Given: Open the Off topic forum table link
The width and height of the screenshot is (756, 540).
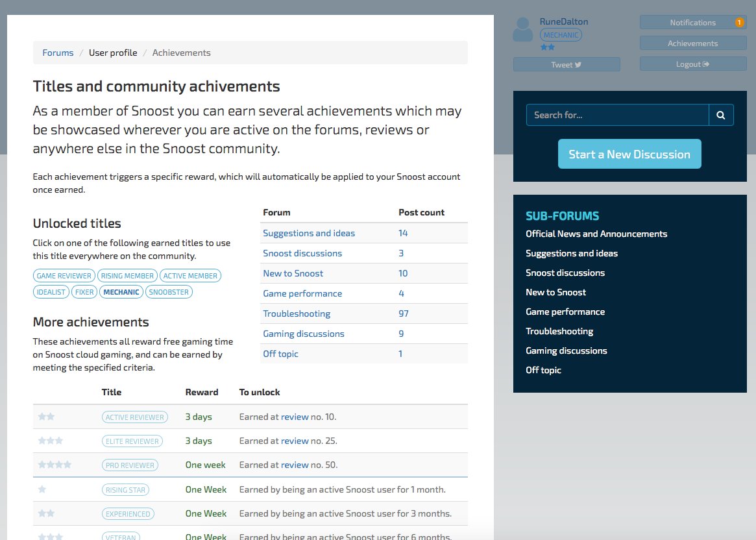Looking at the screenshot, I should pyautogui.click(x=280, y=354).
